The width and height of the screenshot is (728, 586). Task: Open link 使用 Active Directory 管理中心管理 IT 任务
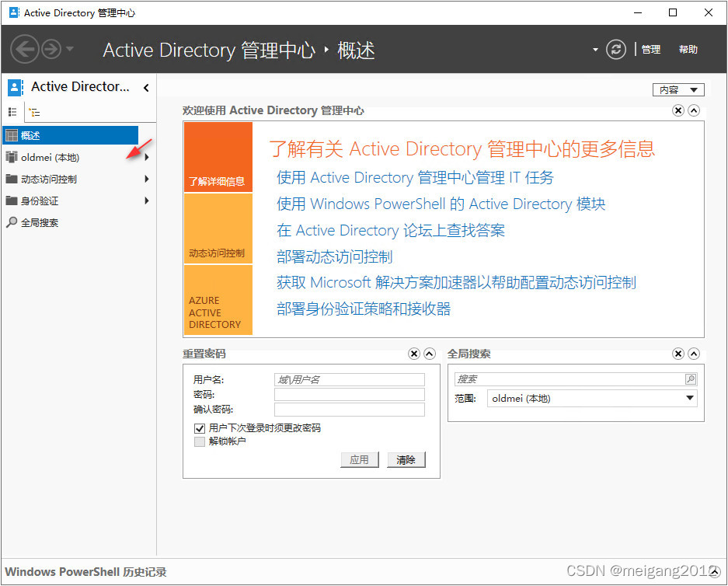tap(415, 177)
